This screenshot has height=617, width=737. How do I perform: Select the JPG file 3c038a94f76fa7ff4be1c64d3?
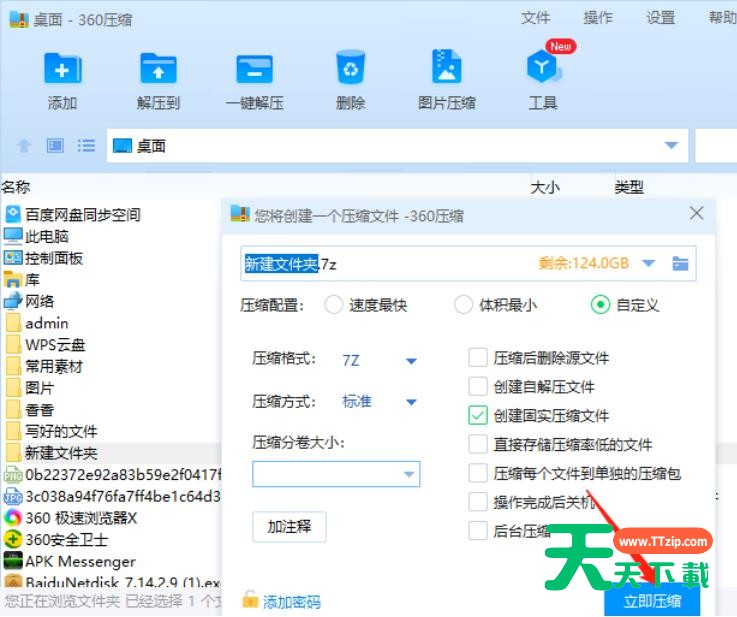click(x=112, y=496)
